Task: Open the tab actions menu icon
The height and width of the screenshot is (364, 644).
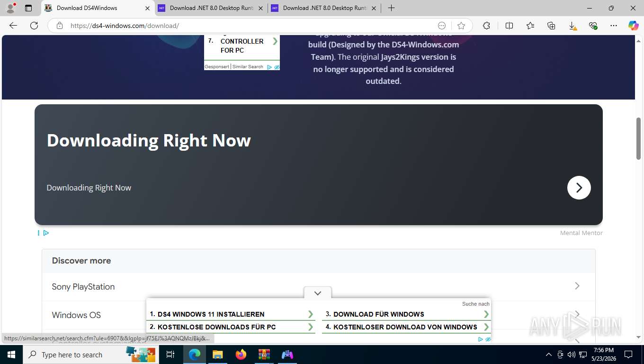Action: pyautogui.click(x=28, y=8)
